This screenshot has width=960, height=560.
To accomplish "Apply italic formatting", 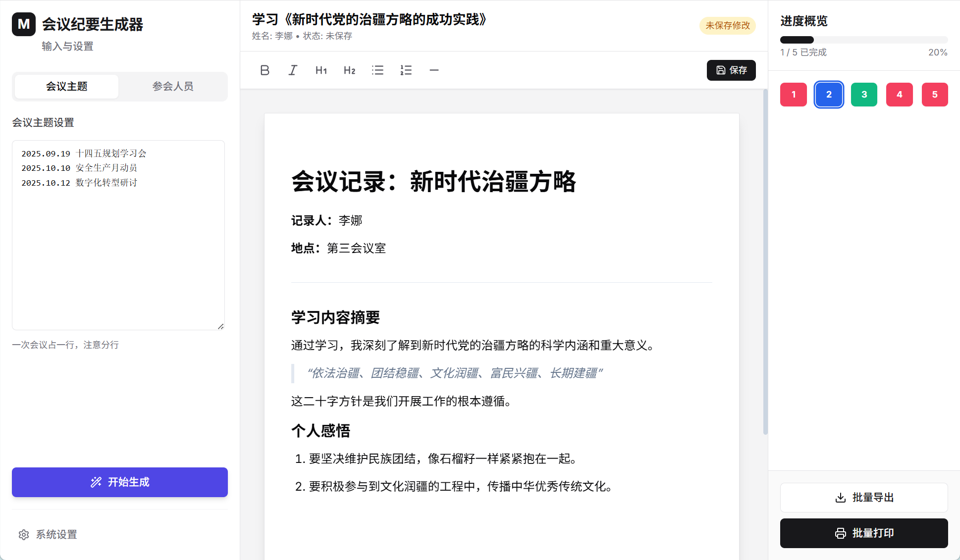I will [293, 70].
